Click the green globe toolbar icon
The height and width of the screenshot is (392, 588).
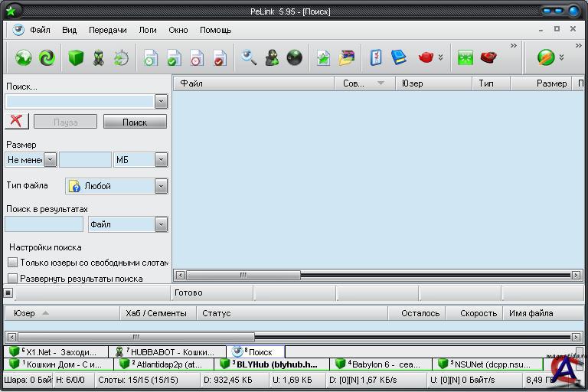point(23,57)
